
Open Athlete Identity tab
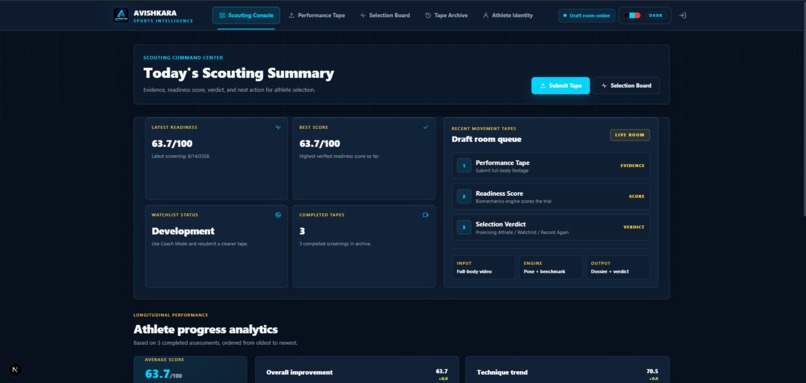[508, 15]
